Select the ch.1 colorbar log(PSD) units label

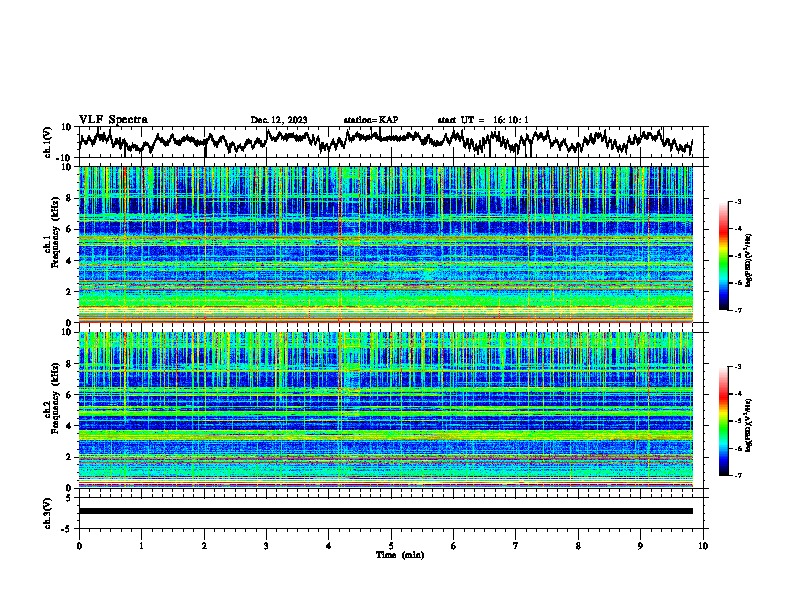pyautogui.click(x=749, y=260)
